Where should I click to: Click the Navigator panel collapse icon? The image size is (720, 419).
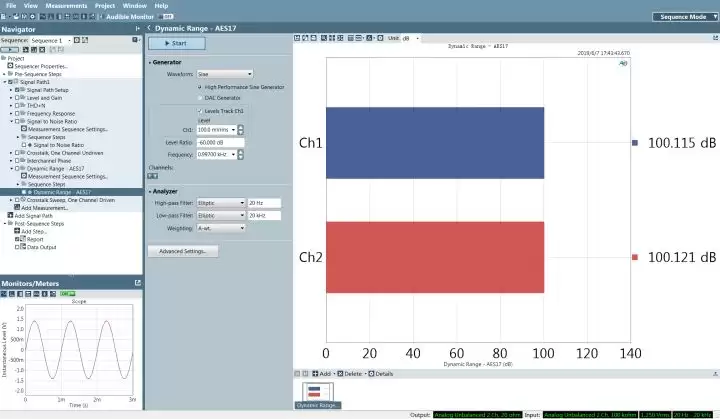137,29
